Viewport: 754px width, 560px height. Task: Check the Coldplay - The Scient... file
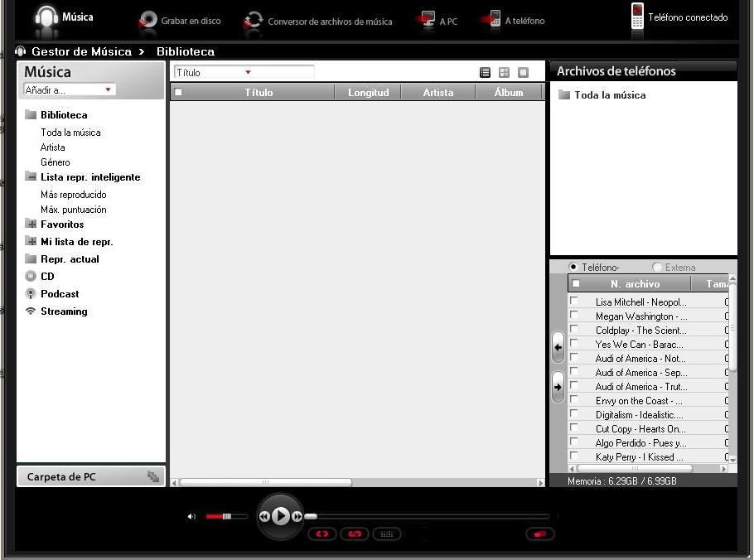point(573,329)
